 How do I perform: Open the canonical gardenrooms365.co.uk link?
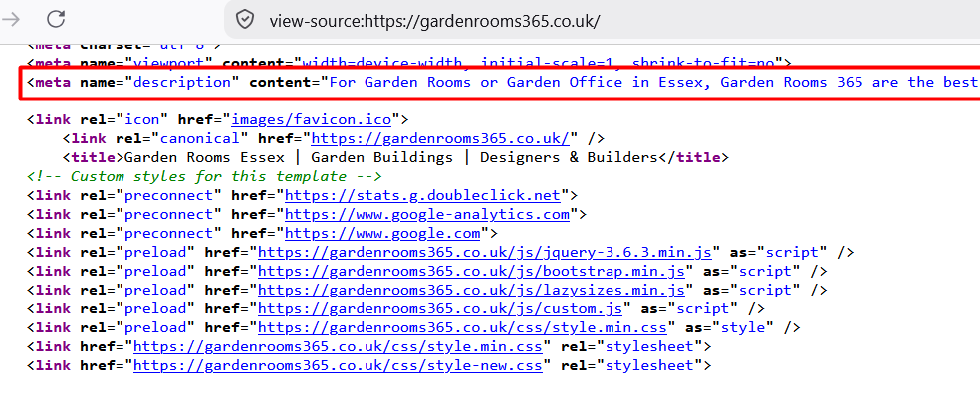pyautogui.click(x=440, y=138)
